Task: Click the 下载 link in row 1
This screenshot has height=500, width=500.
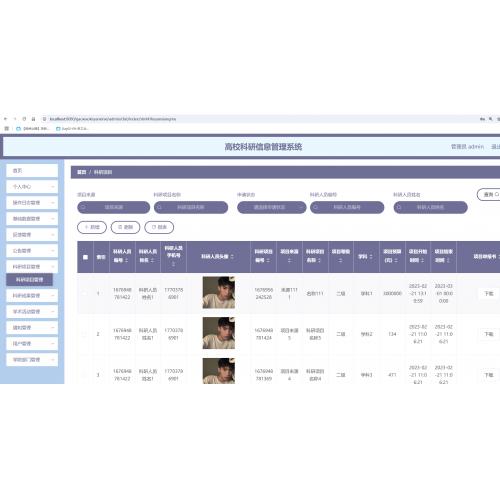Action: (x=489, y=293)
